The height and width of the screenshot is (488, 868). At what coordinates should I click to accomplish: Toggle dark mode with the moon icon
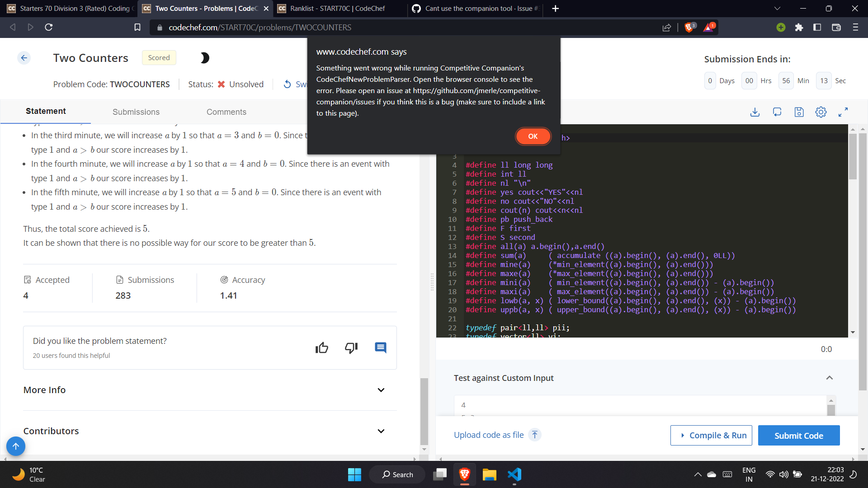click(204, 58)
